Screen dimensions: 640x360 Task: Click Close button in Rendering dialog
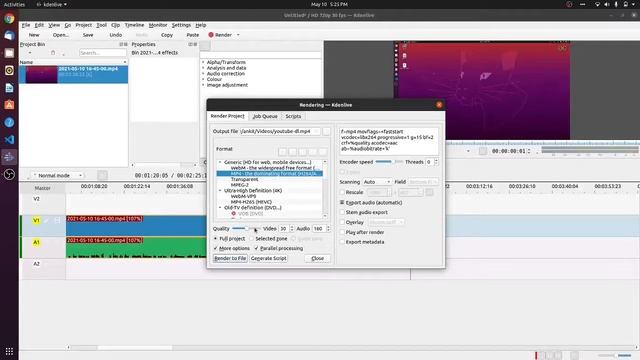(318, 258)
